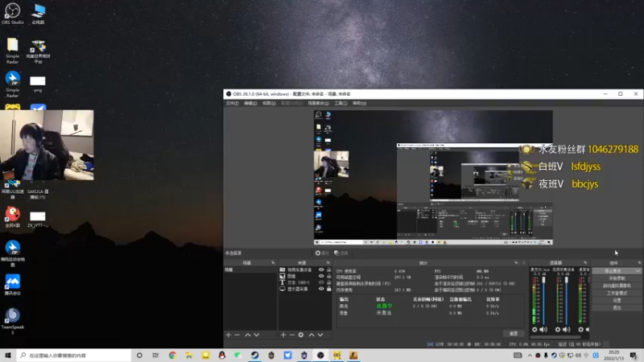Open the 文件(F) menu
The height and width of the screenshot is (362, 644).
[x=232, y=104]
